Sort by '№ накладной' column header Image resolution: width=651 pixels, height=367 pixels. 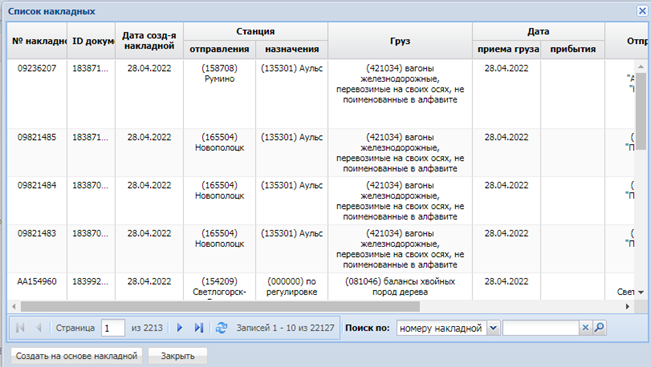click(37, 41)
